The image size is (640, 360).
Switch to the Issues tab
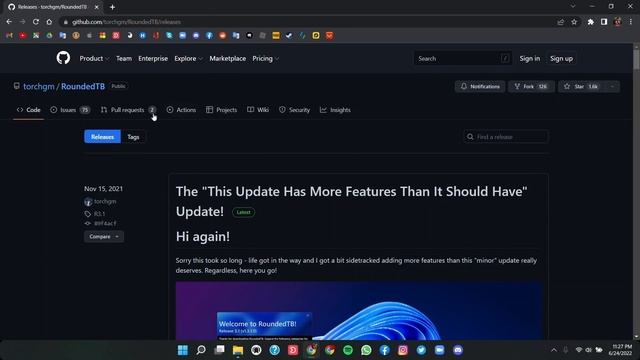70,110
